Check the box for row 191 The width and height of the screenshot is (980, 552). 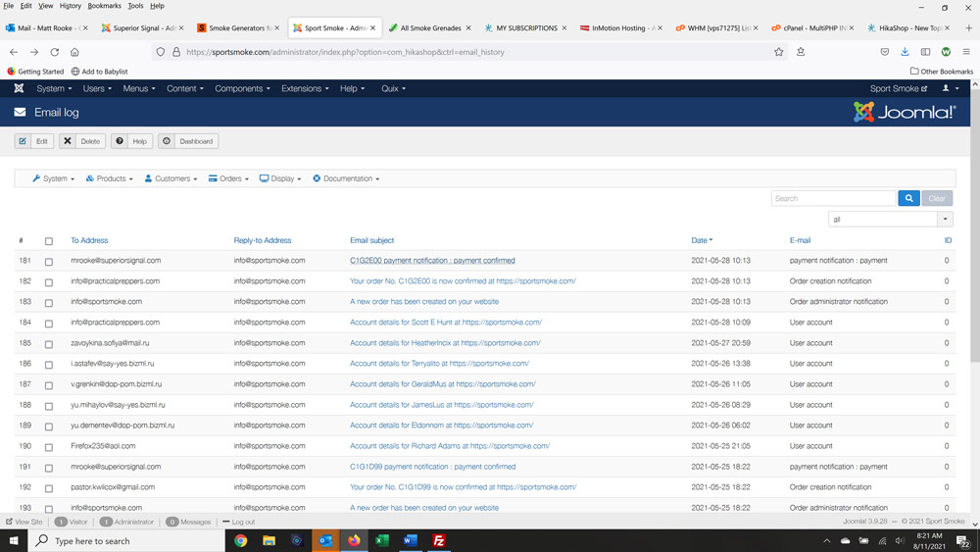pos(49,469)
